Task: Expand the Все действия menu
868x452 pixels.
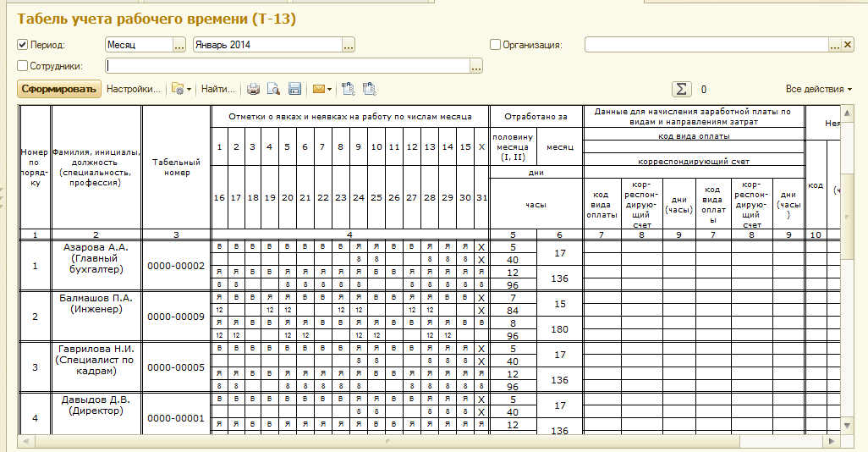Action: [x=818, y=89]
